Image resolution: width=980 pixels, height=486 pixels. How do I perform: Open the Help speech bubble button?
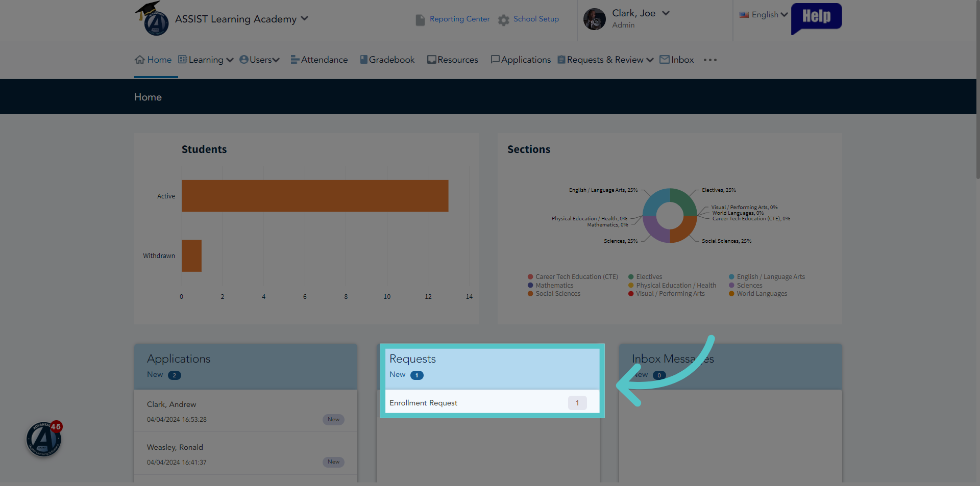click(x=816, y=18)
